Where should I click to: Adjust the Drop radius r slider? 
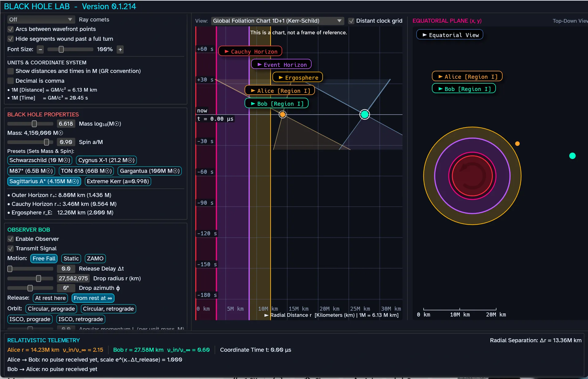[30, 279]
